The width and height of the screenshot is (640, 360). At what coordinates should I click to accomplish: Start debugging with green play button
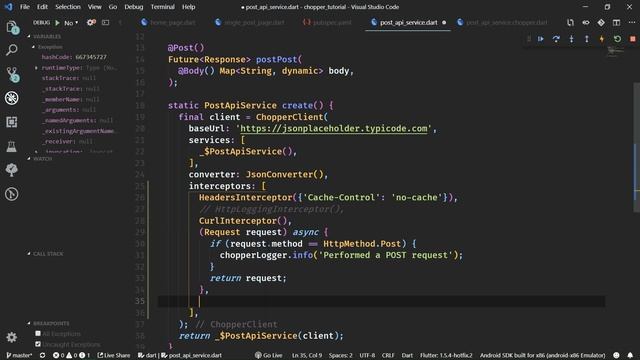[58, 23]
